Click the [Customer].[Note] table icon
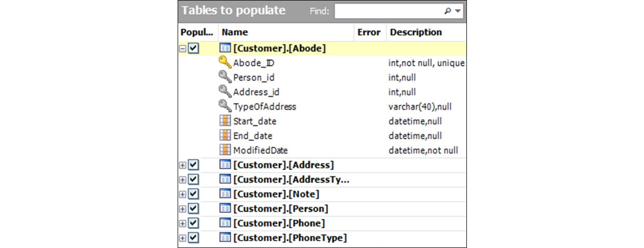This screenshot has width=644, height=248. click(225, 194)
